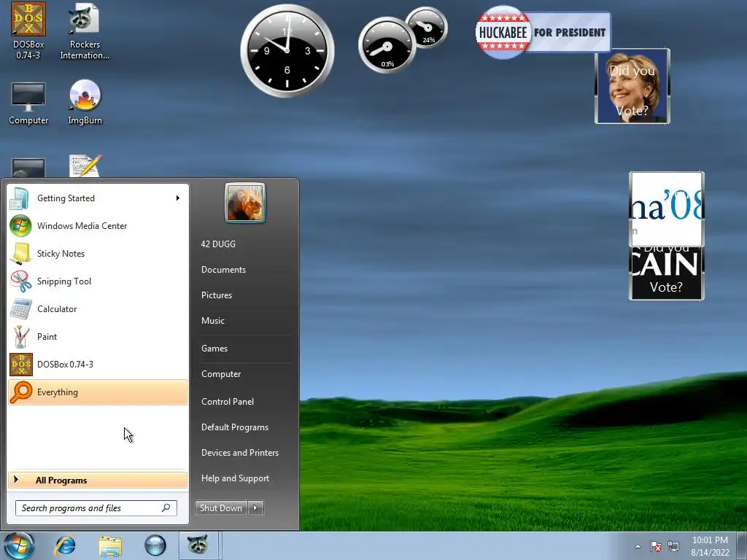747x560 pixels.
Task: Open Documents from Start menu
Action: tap(223, 270)
